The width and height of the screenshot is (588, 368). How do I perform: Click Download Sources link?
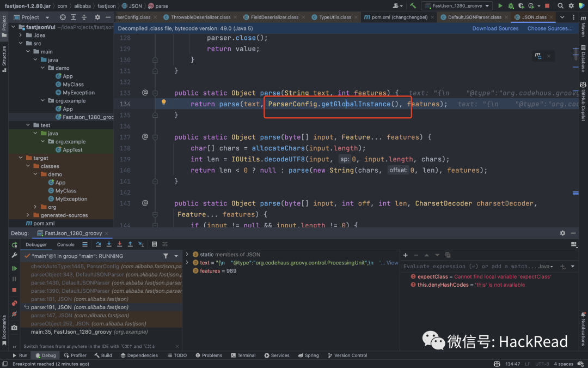[495, 28]
